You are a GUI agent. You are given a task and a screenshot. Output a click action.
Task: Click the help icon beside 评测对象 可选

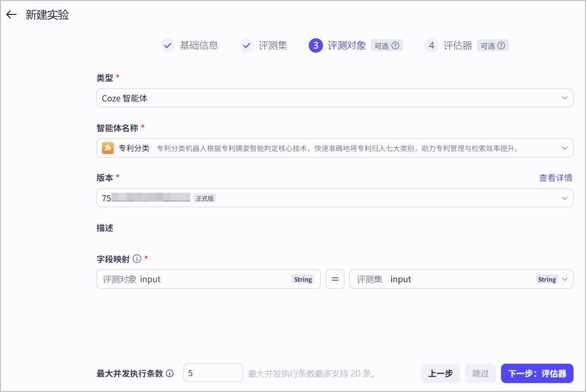pyautogui.click(x=396, y=46)
